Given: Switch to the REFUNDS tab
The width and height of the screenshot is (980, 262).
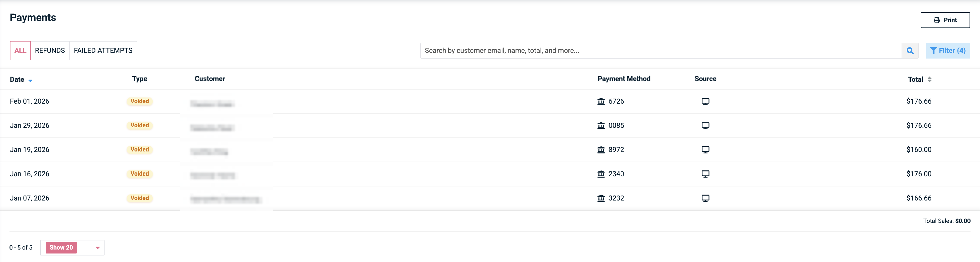Looking at the screenshot, I should point(50,51).
